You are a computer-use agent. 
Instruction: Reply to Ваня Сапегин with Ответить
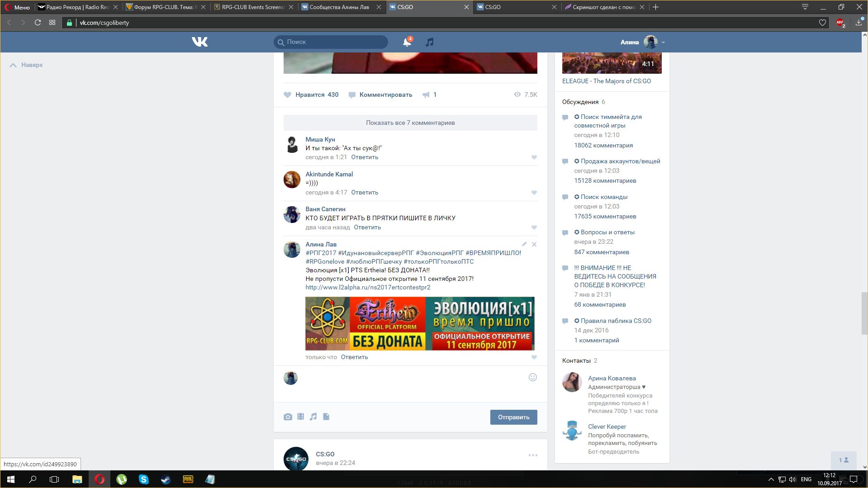coord(367,227)
